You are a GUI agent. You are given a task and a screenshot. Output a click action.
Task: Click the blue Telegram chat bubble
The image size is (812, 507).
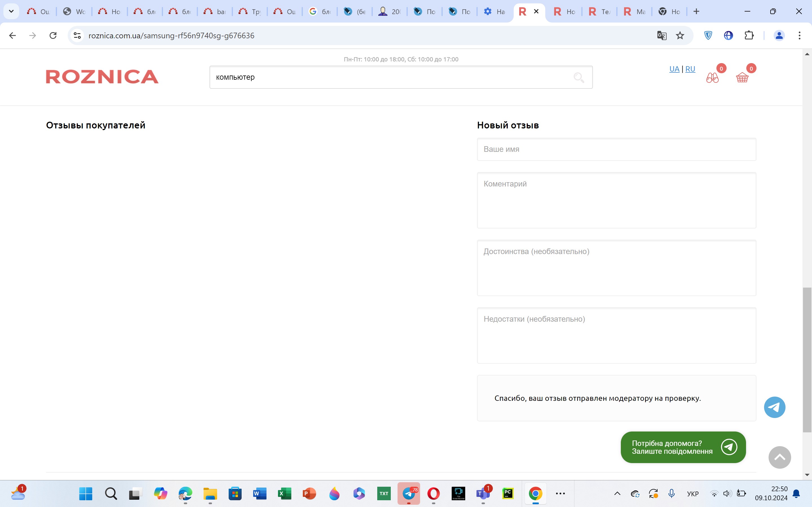click(x=775, y=407)
